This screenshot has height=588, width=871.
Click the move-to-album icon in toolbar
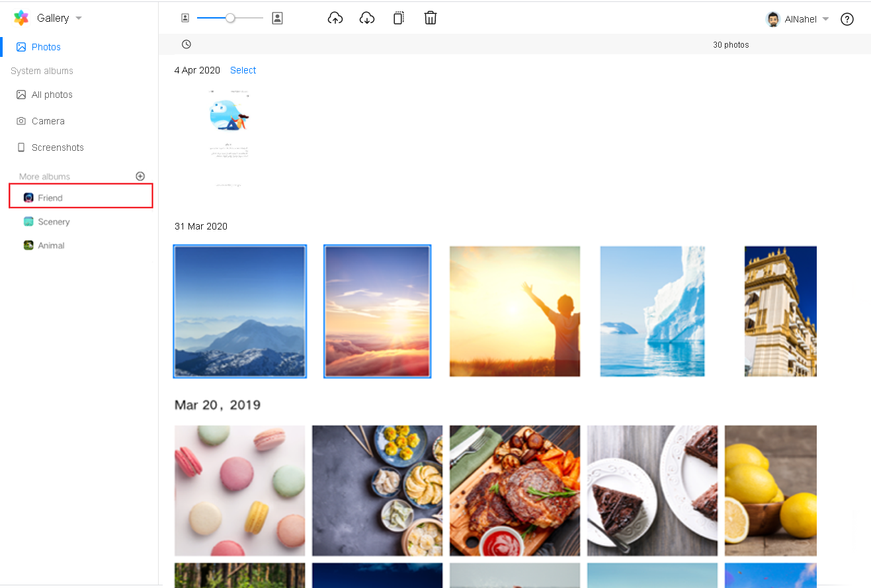click(x=398, y=19)
